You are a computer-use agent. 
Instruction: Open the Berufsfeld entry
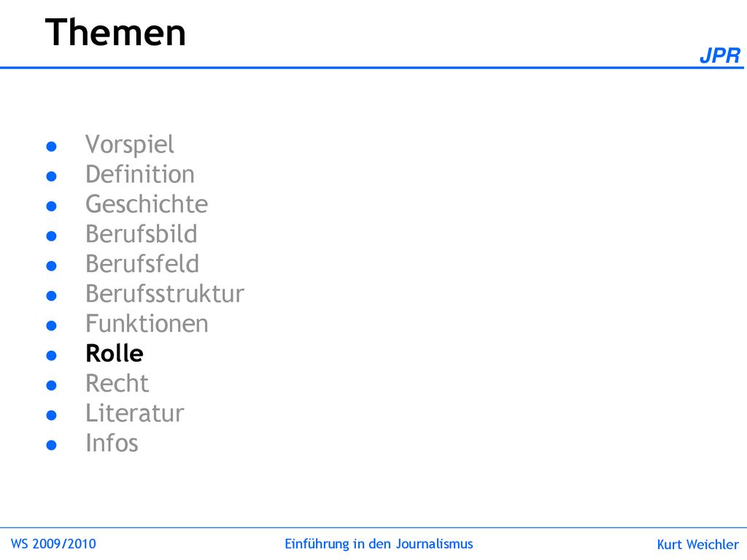[142, 264]
